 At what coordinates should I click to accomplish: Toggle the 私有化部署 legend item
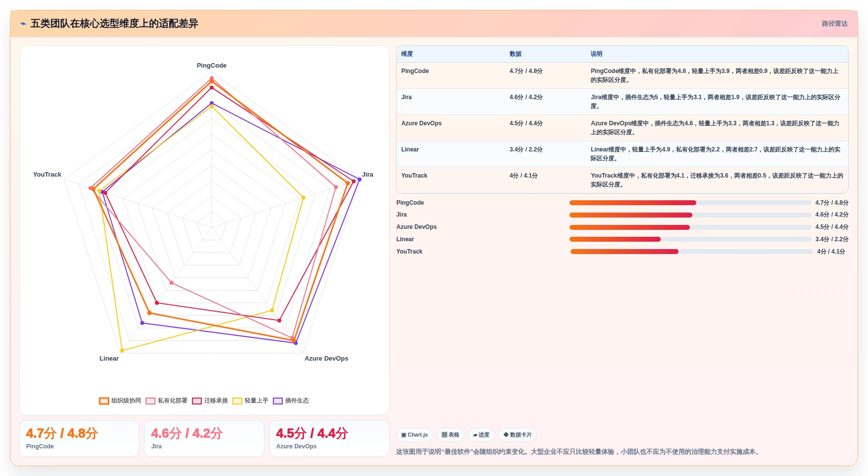pyautogui.click(x=166, y=401)
